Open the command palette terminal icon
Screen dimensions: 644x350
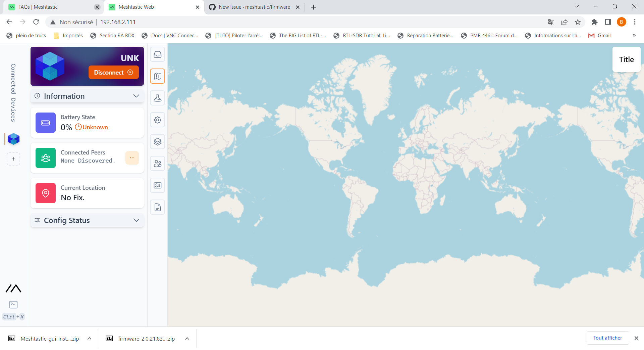(x=13, y=305)
